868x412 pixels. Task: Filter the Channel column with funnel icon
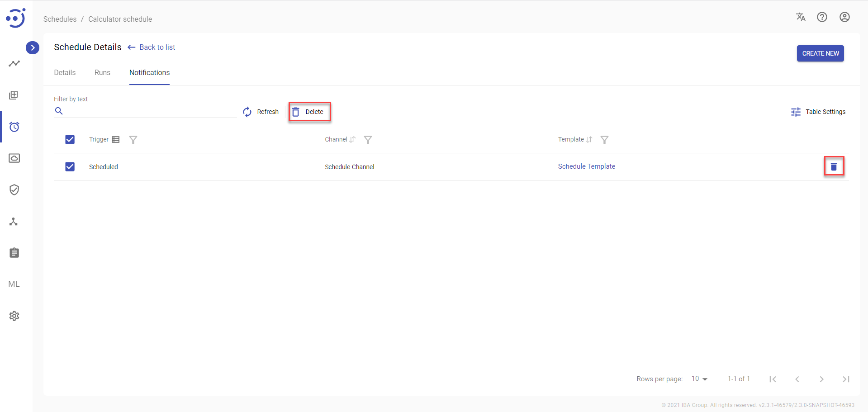point(368,140)
